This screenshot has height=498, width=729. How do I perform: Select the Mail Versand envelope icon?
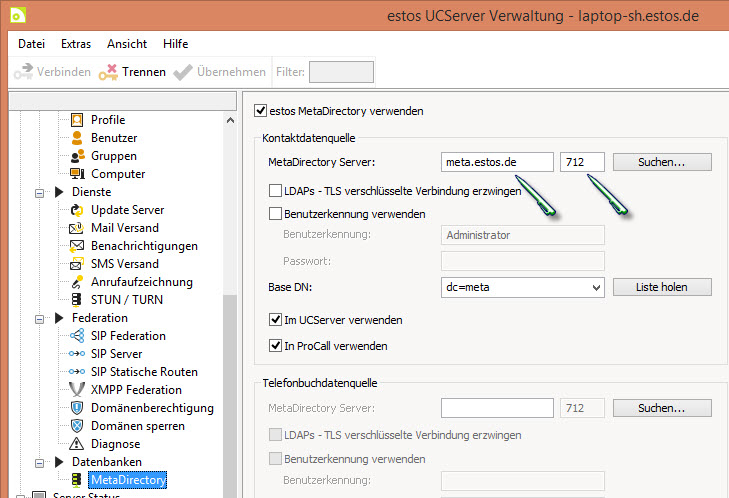(x=77, y=228)
